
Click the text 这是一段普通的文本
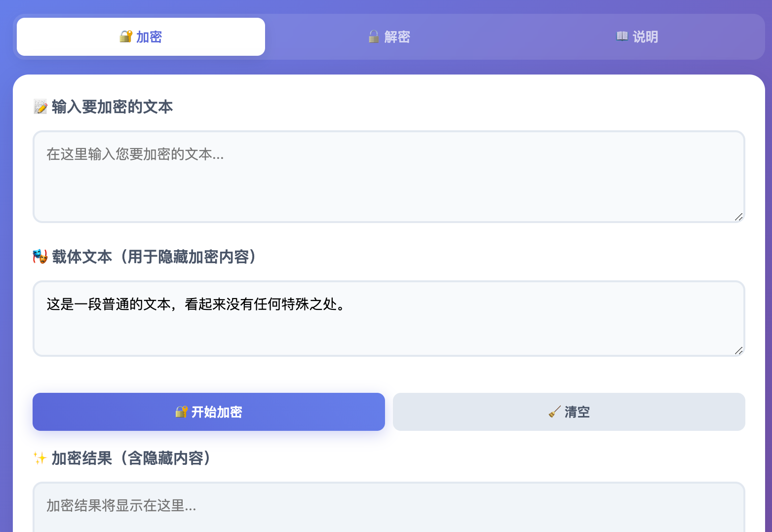pos(109,304)
